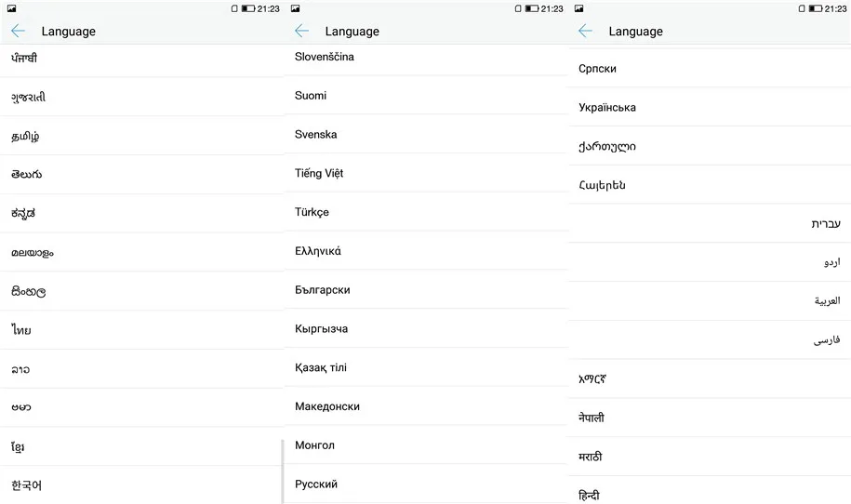
Task: Select Suomi language
Action: pos(426,96)
